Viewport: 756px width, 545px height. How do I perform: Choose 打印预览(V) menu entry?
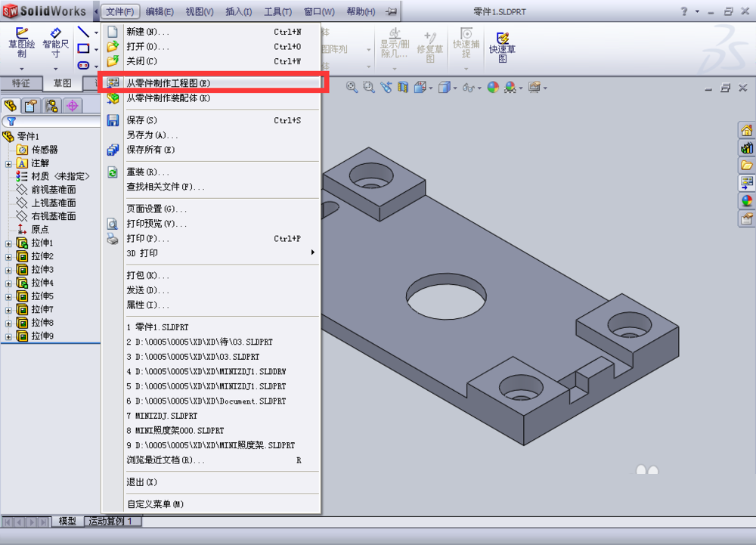pyautogui.click(x=211, y=224)
